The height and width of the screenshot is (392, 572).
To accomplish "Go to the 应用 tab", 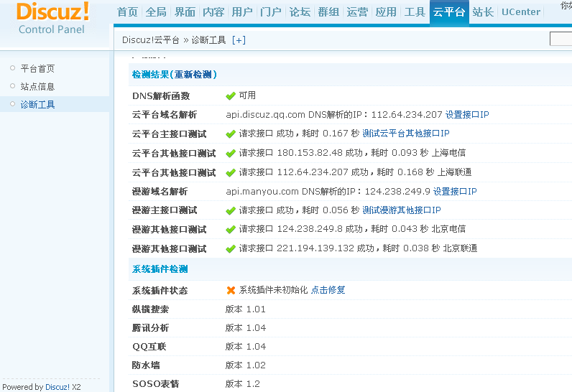I will 386,12.
